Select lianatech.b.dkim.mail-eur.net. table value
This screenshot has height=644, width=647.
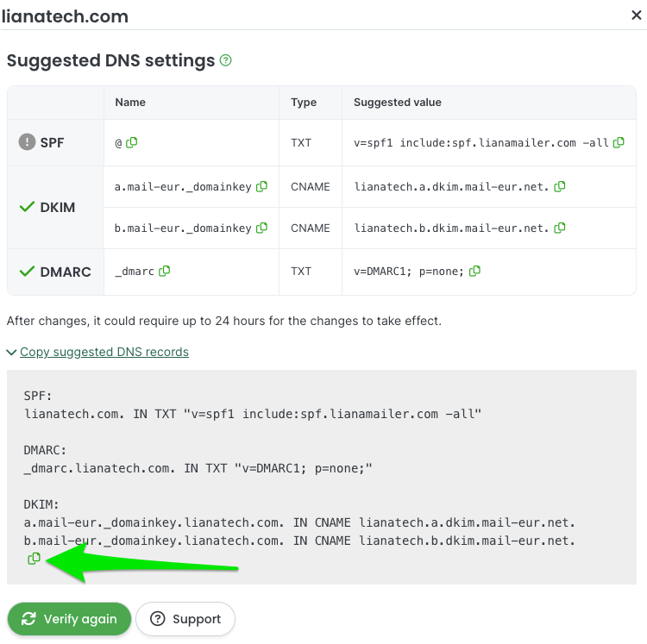point(451,228)
